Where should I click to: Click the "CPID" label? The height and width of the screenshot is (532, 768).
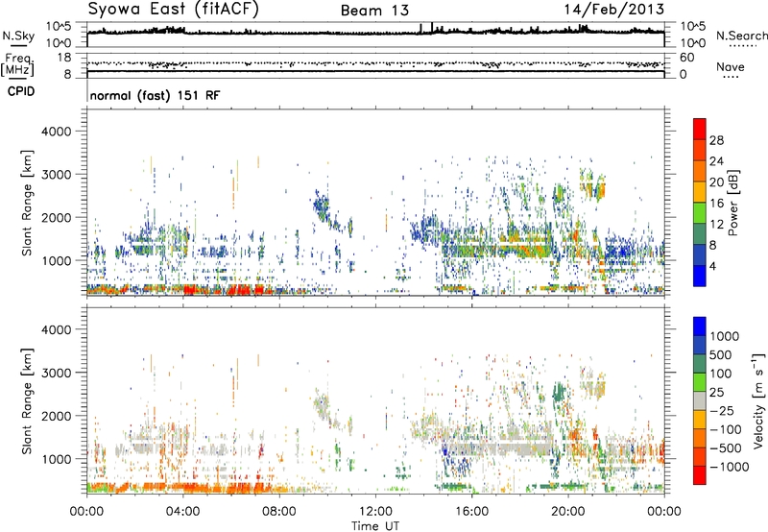(21, 91)
